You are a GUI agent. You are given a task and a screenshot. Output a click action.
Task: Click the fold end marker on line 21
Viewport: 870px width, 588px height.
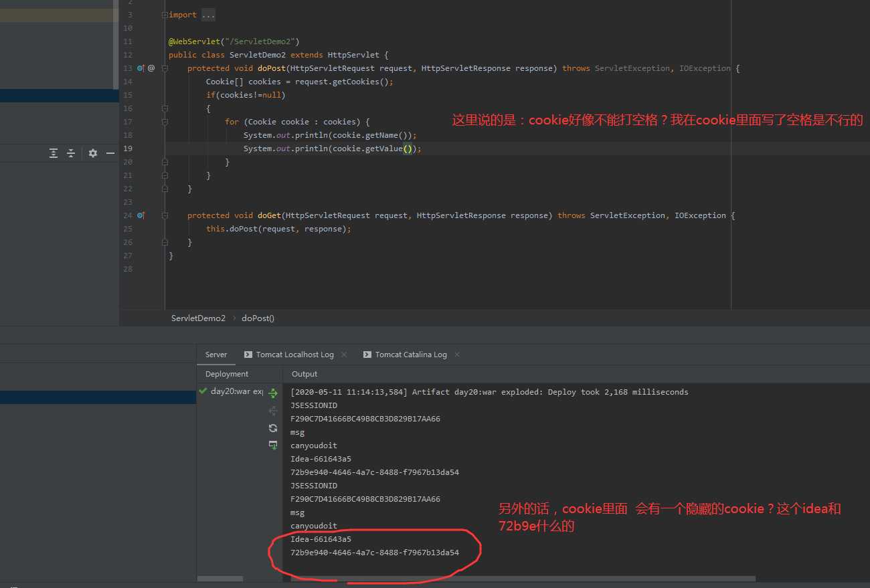point(165,175)
